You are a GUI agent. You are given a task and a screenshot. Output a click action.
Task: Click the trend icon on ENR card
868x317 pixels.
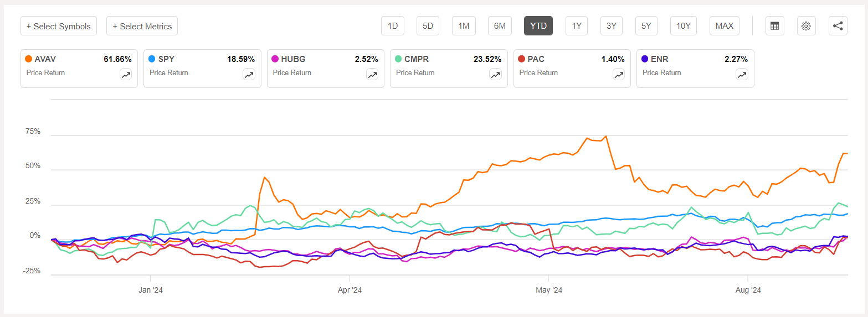click(742, 75)
